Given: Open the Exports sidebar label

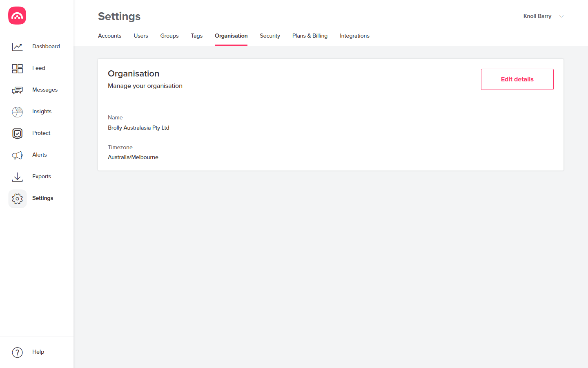Looking at the screenshot, I should 42,176.
